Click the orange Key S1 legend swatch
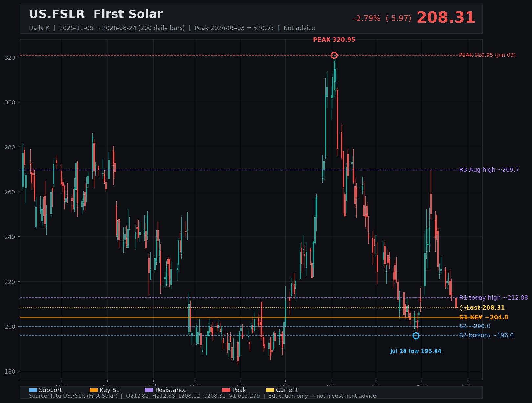The image size is (532, 403). [x=94, y=390]
